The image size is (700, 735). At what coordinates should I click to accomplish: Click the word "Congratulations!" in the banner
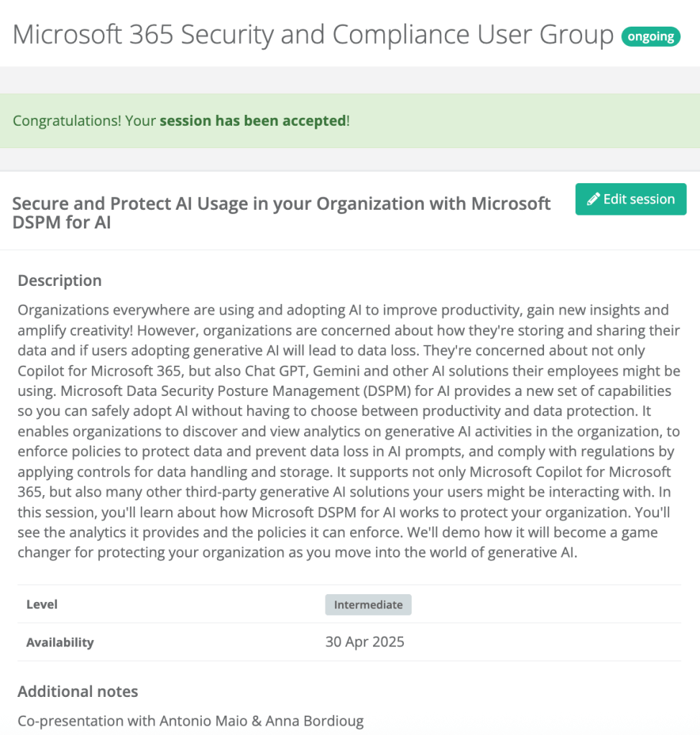[x=67, y=121]
